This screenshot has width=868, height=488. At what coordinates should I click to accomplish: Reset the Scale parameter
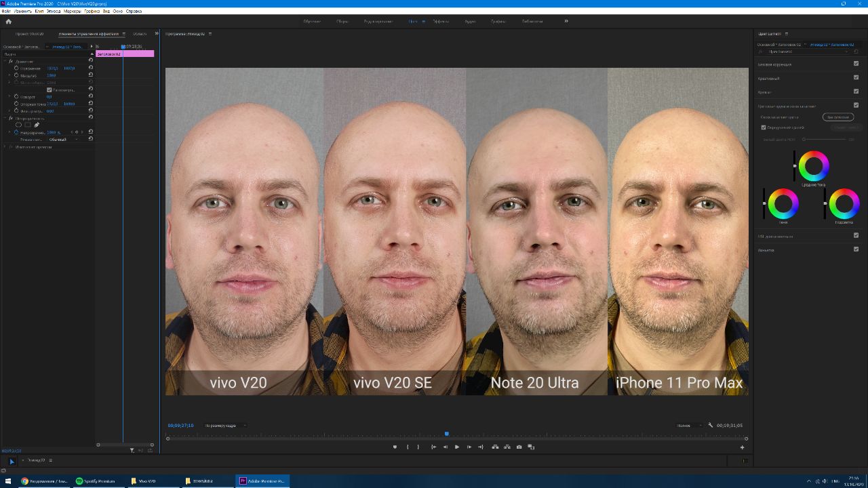click(91, 75)
